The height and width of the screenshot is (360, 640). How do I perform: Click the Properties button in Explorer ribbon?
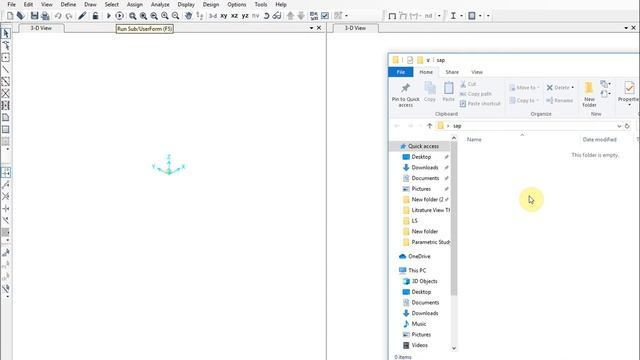coord(629,93)
